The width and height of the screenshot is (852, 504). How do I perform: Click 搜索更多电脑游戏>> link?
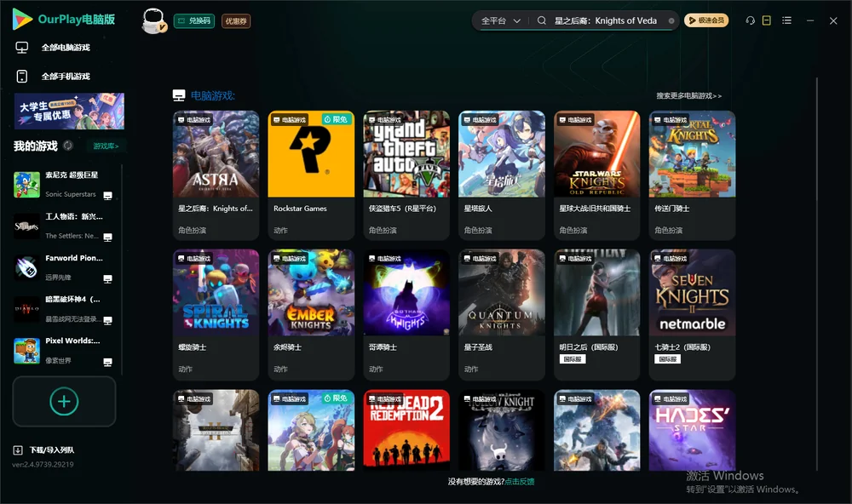(x=689, y=96)
